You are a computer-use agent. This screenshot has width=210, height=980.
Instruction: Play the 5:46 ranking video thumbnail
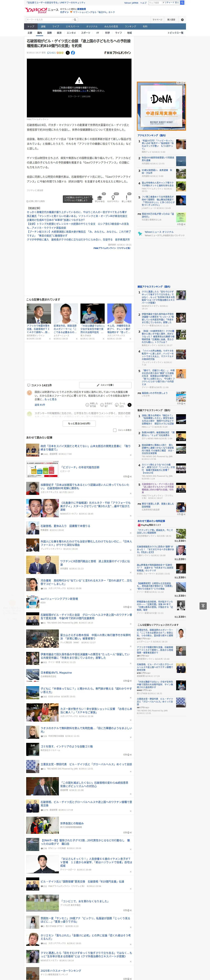(181, 436)
